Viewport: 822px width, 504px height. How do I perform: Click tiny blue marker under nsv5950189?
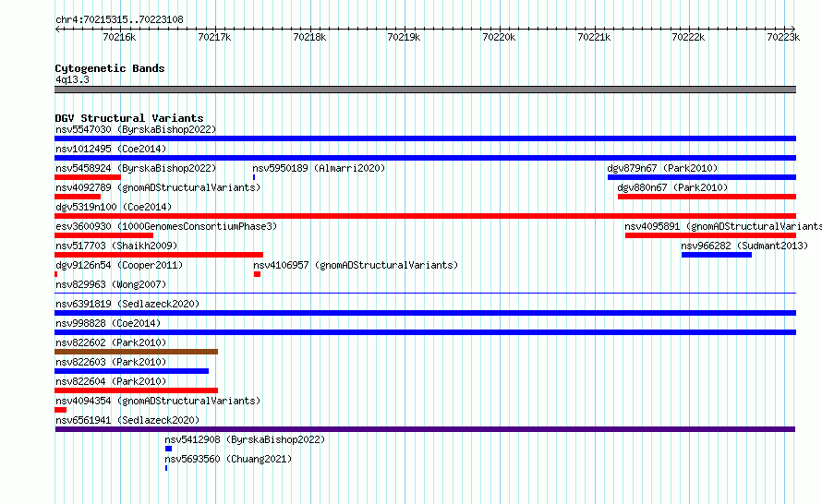point(254,177)
